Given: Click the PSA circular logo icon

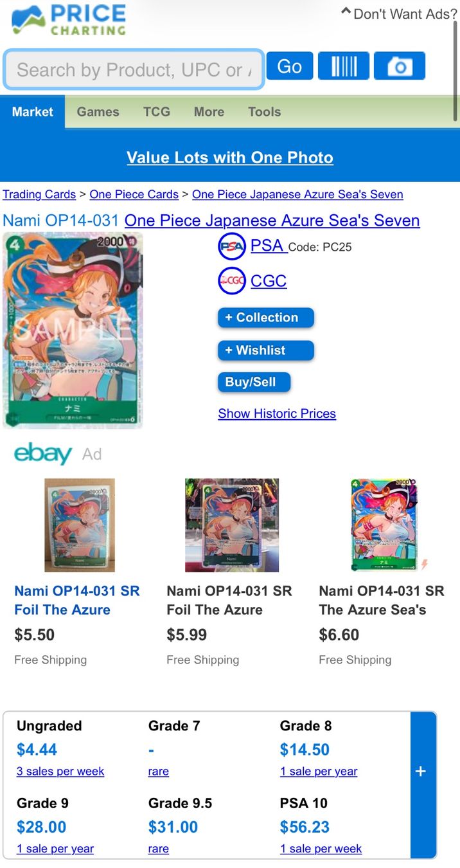Looking at the screenshot, I should (232, 246).
